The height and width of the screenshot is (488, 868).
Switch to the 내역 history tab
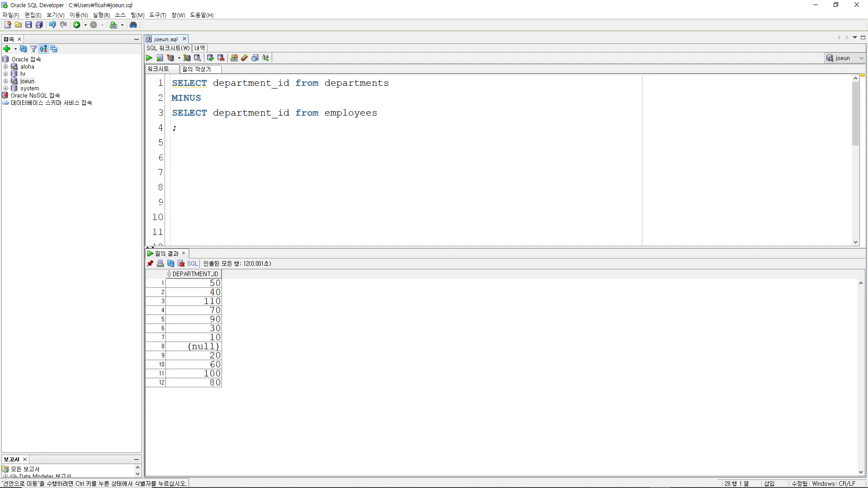pyautogui.click(x=199, y=48)
